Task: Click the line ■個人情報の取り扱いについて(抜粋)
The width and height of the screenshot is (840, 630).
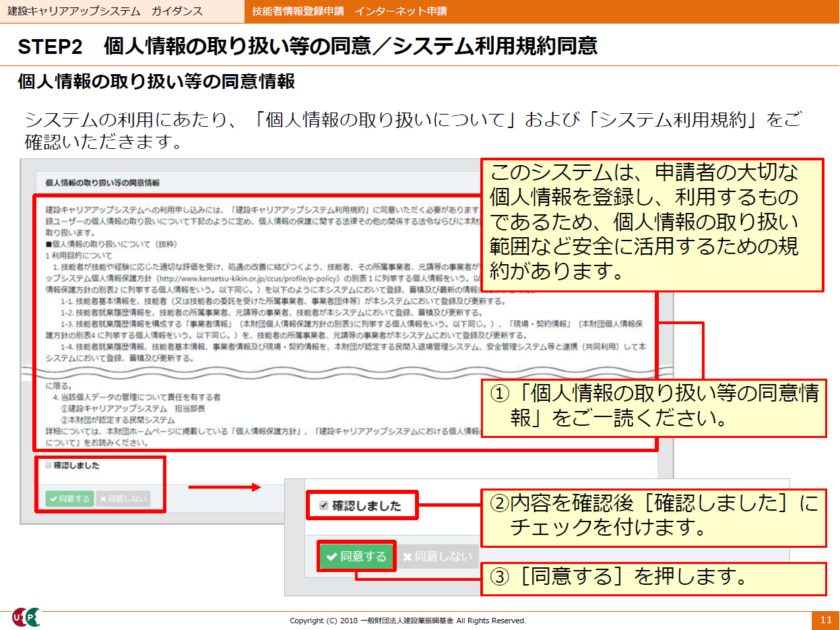Action: [111, 243]
